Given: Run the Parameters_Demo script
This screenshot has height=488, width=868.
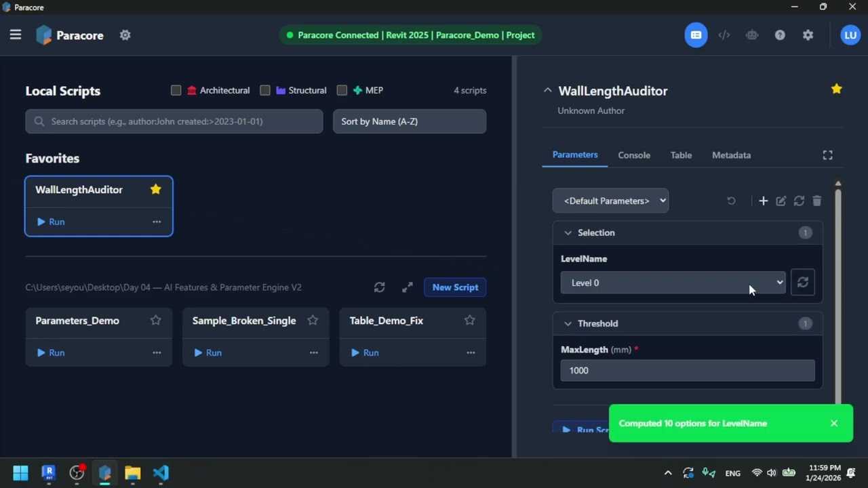Looking at the screenshot, I should pyautogui.click(x=51, y=352).
